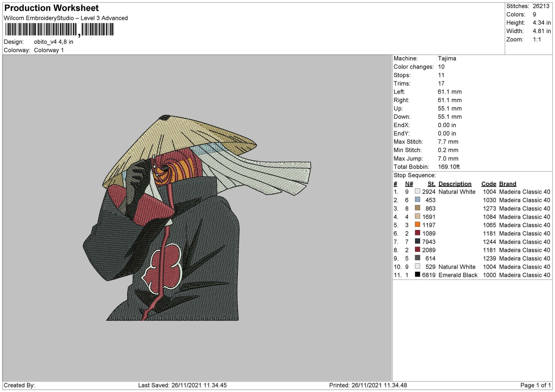Image resolution: width=555 pixels, height=392 pixels.
Task: Click the Max Jump value 7.0 mm
Action: tap(448, 159)
